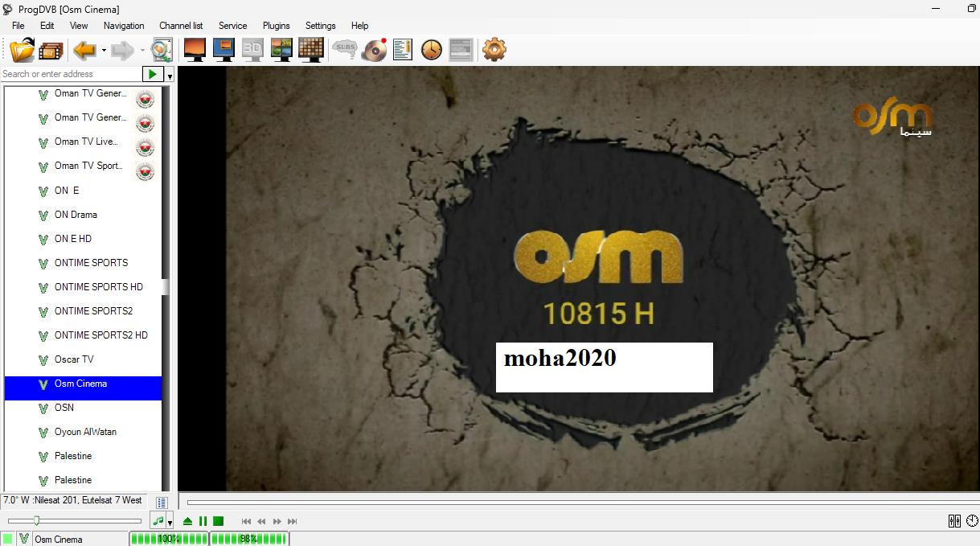Open the channel list view icon under list
Image resolution: width=980 pixels, height=546 pixels.
[161, 502]
